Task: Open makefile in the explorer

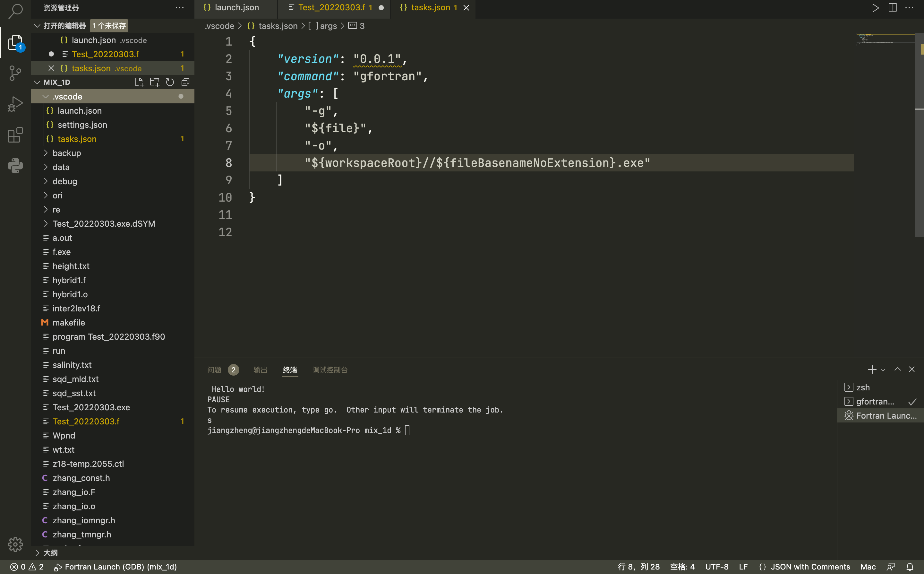Action: tap(112, 322)
